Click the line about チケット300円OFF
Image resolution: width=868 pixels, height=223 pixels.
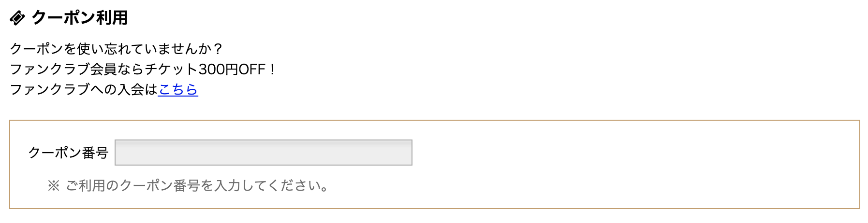(143, 69)
